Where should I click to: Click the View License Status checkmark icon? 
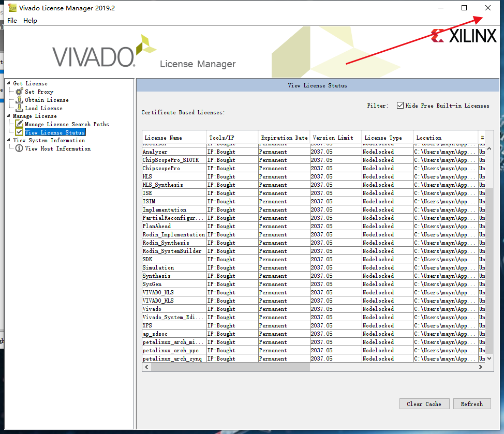pyautogui.click(x=19, y=132)
